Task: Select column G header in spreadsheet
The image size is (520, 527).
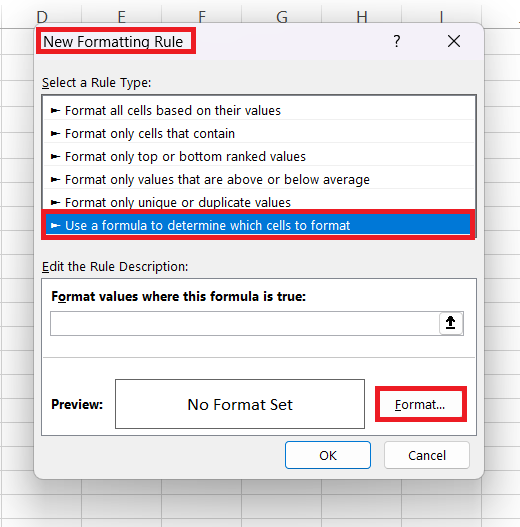Action: click(282, 16)
